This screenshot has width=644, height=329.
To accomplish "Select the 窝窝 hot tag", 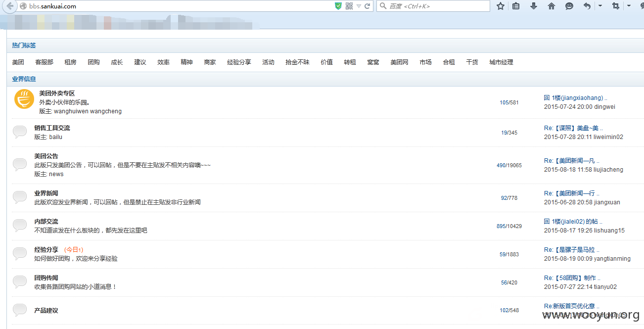I will coord(373,62).
